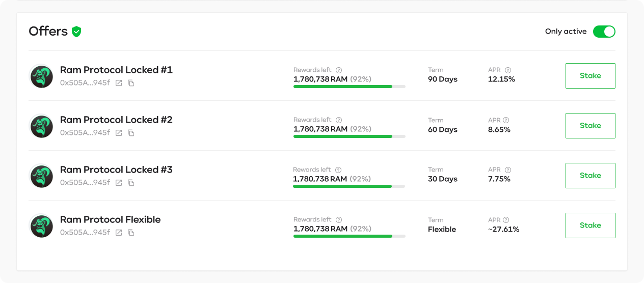This screenshot has width=644, height=283.
Task: Stake in Ram Protocol Locked #2
Action: [591, 126]
